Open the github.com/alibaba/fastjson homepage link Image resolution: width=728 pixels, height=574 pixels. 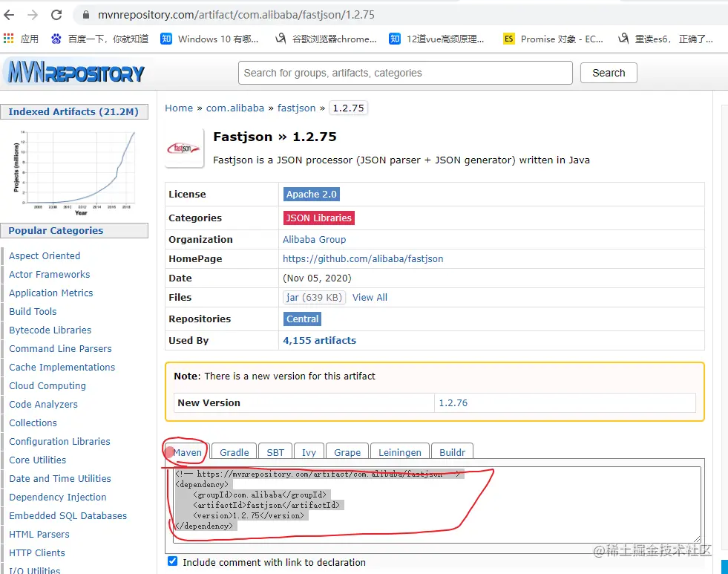(363, 258)
